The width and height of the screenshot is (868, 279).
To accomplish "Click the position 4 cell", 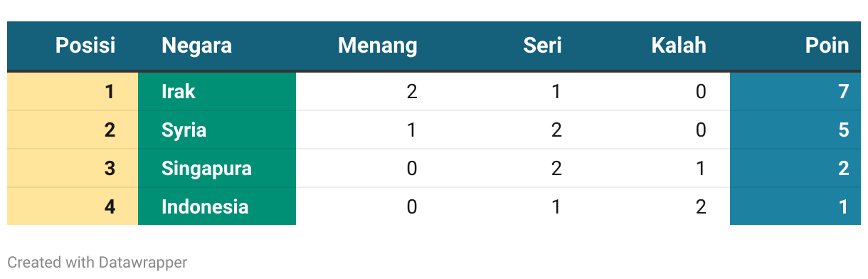I will pos(73,206).
